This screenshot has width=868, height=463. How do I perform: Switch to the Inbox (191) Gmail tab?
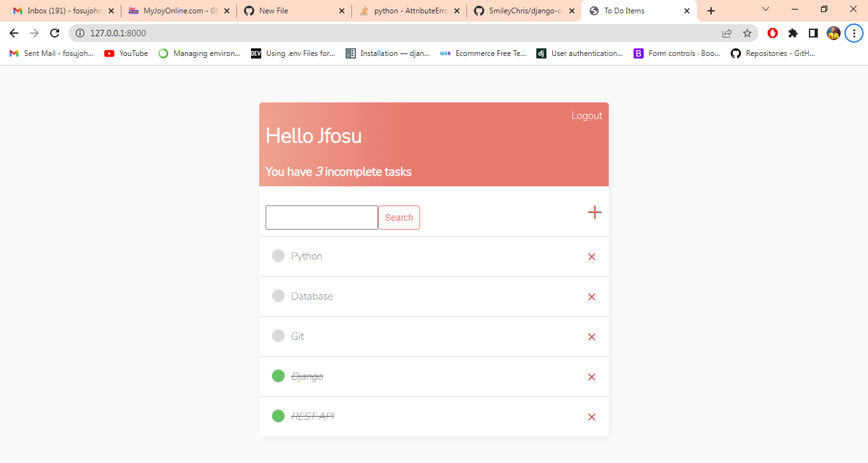coord(63,11)
